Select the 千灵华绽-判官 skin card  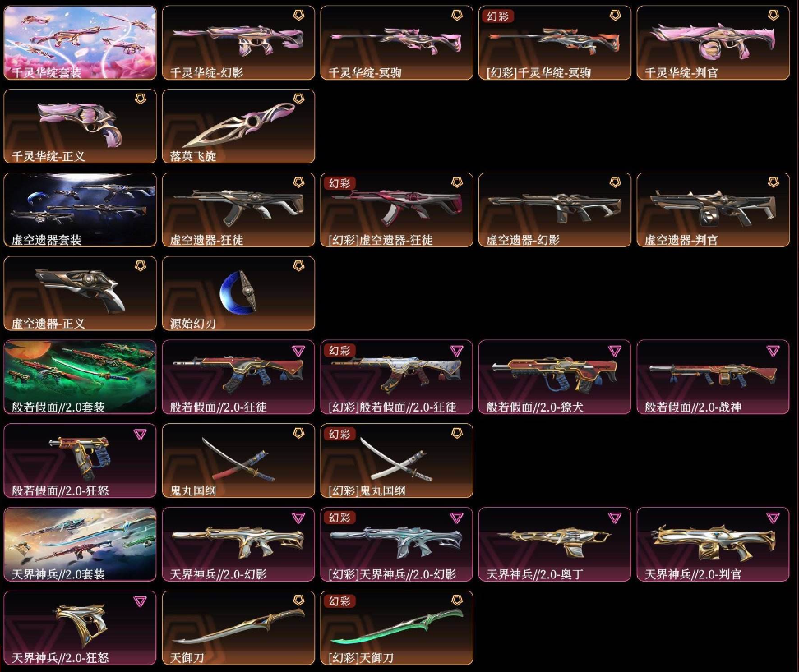[x=713, y=43]
